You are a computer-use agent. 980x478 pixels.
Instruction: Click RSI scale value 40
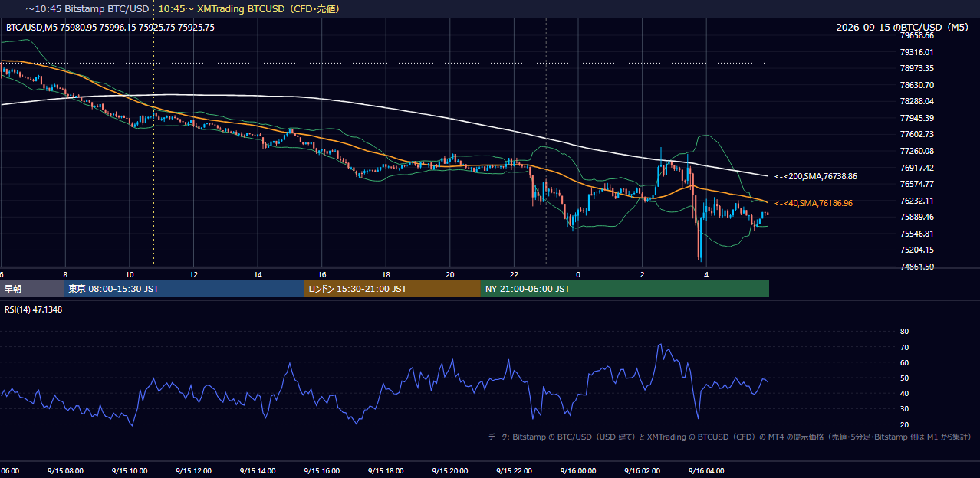(904, 394)
